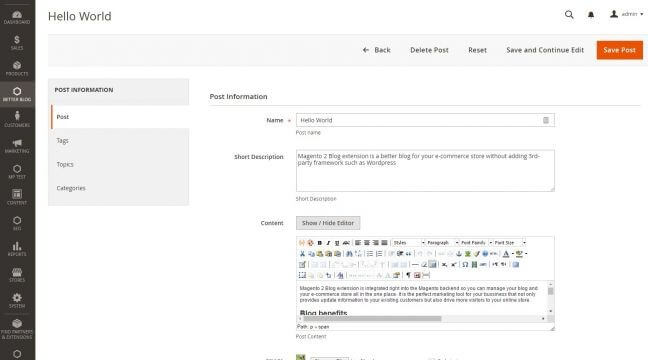Insert a numbered list
The image size is (648, 360).
(x=379, y=253)
